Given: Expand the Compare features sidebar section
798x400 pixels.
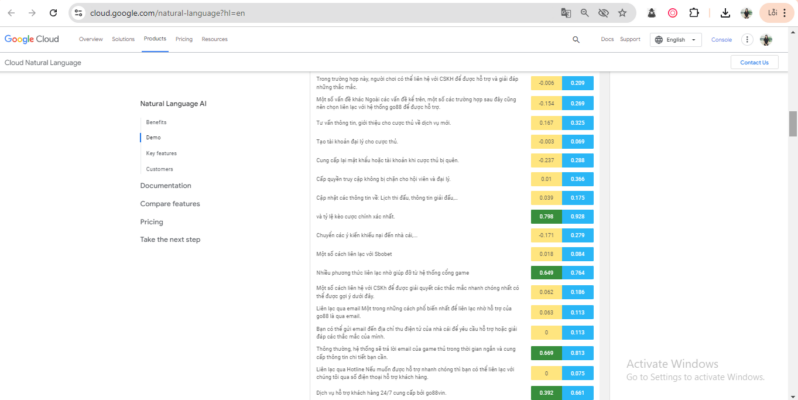Looking at the screenshot, I should pyautogui.click(x=170, y=204).
